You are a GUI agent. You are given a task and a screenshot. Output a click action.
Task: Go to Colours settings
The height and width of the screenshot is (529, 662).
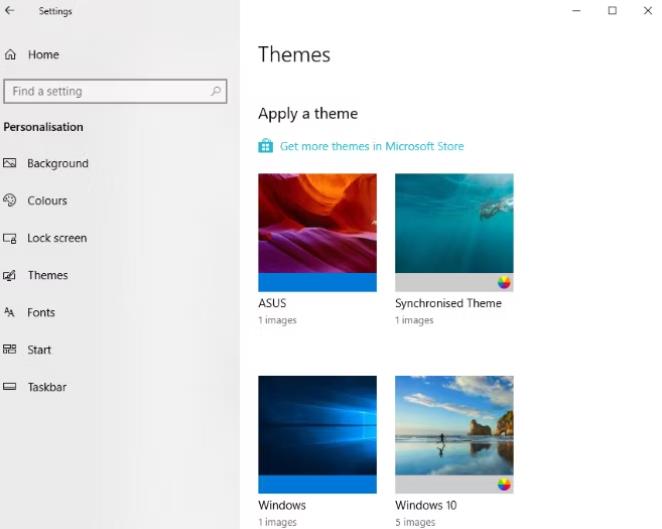click(47, 201)
